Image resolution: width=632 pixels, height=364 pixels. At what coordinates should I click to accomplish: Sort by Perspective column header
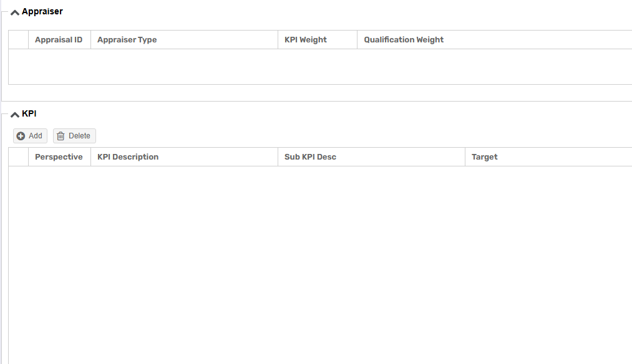(x=60, y=157)
